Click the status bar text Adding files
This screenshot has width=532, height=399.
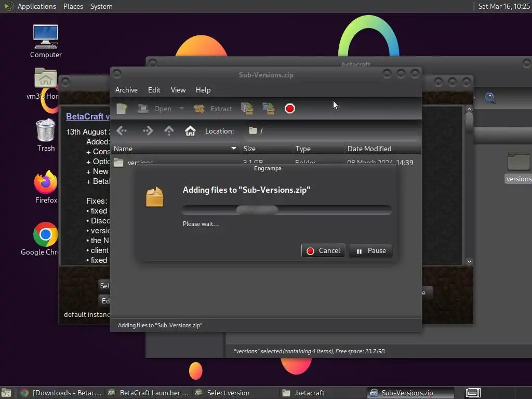click(160, 325)
